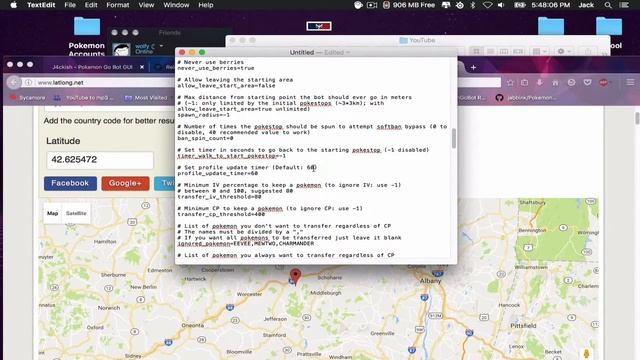Click the user name Jack in menu bar
This screenshot has height=360, width=640.
586,5
